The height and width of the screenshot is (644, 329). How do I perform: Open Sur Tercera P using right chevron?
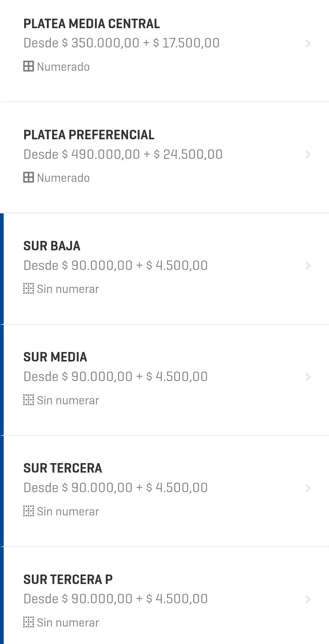point(308,599)
